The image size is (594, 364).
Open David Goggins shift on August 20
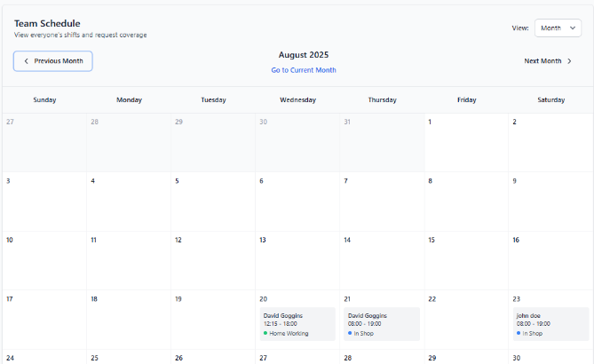tap(297, 323)
